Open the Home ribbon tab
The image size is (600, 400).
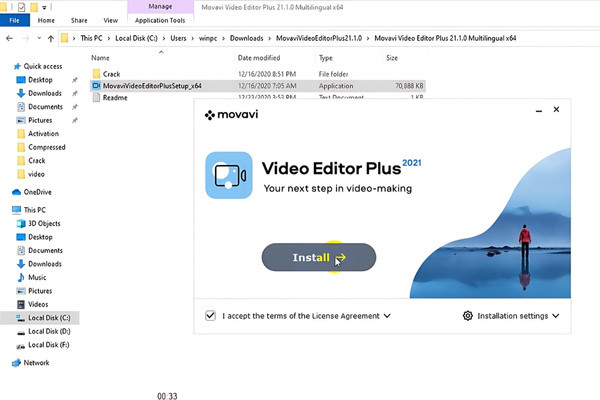pos(46,20)
